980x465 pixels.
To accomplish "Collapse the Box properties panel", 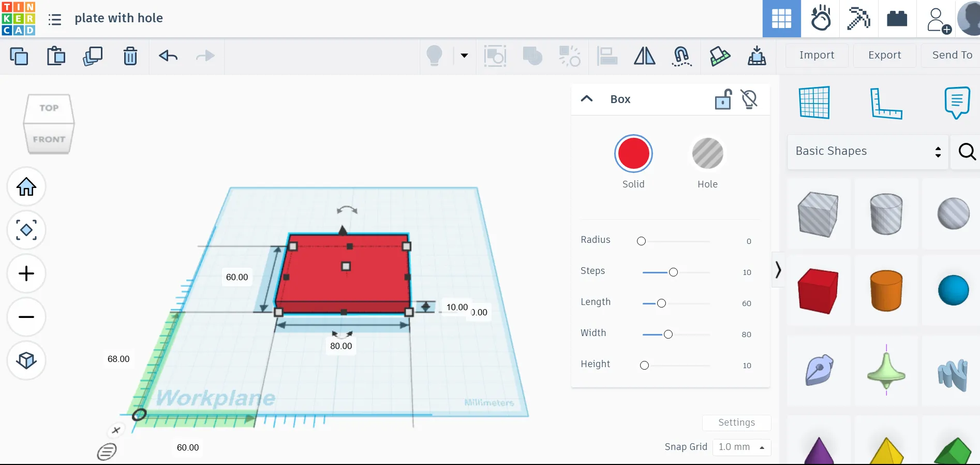I will [x=587, y=99].
